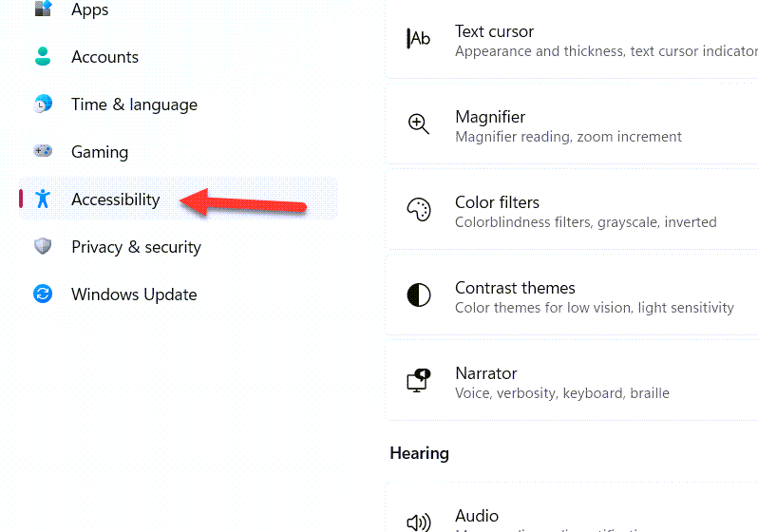
Task: Click the Accessibility figure icon
Action: coord(43,199)
